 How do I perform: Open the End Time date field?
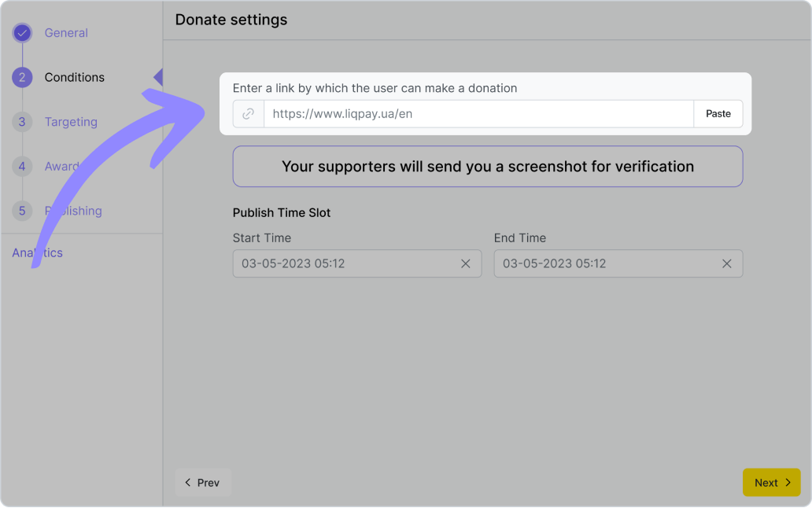click(x=607, y=263)
